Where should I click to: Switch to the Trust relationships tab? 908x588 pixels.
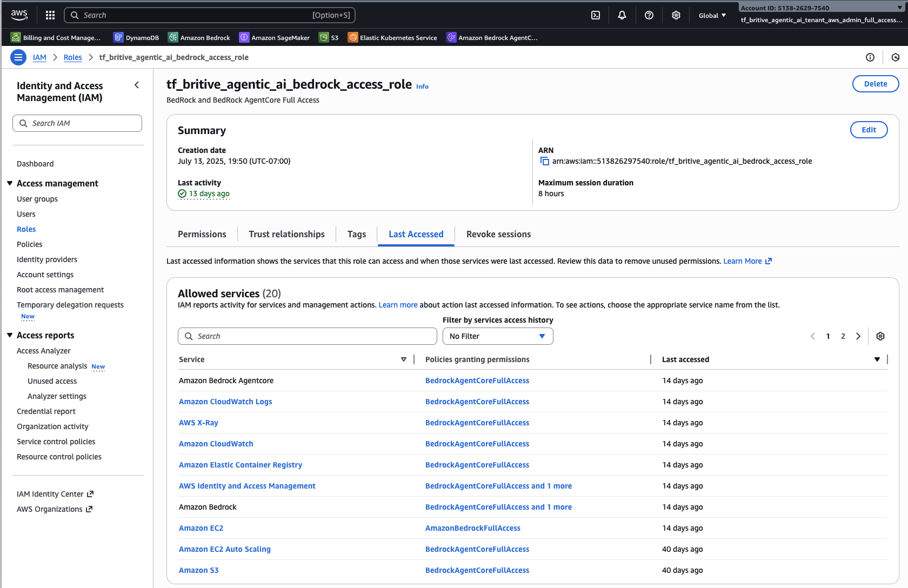[286, 234]
